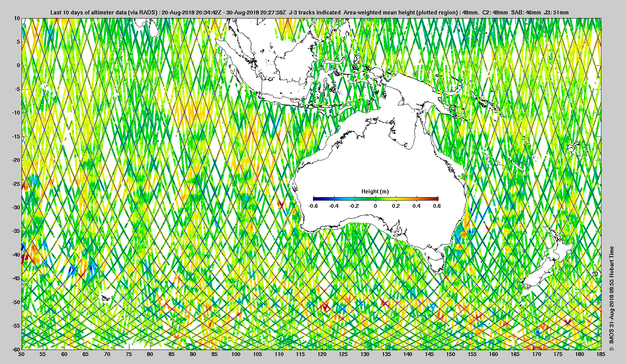This screenshot has height=364, width=626.
Task: Click latitude axis label "-35"
Action: click(16, 231)
